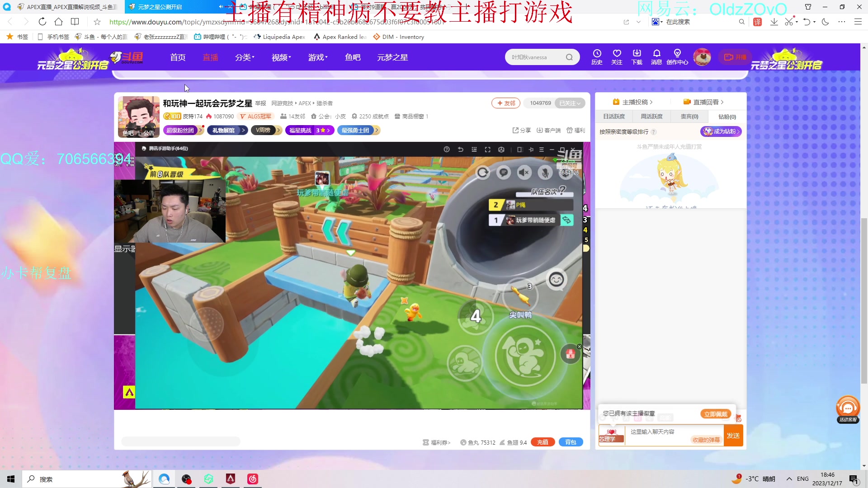Open the 消息 bell notifications icon
Screen dimensions: 868x488
[x=656, y=57]
